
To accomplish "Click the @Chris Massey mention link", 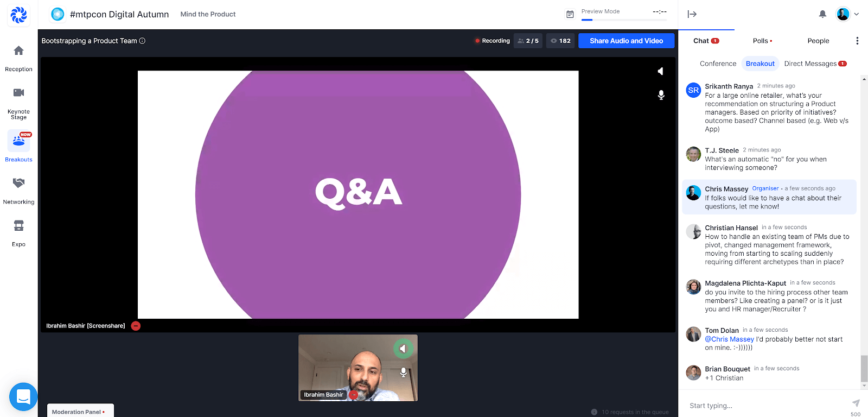I will click(729, 339).
